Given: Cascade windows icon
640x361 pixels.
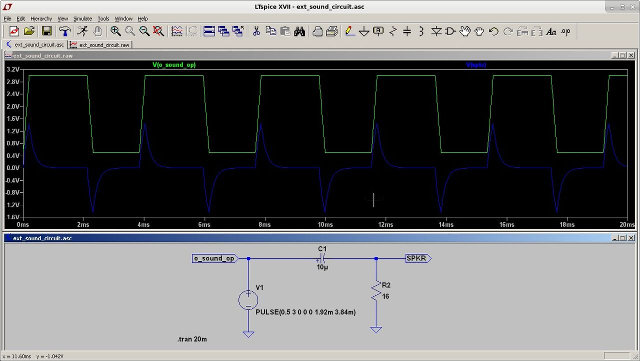Looking at the screenshot, I should pyautogui.click(x=223, y=31).
